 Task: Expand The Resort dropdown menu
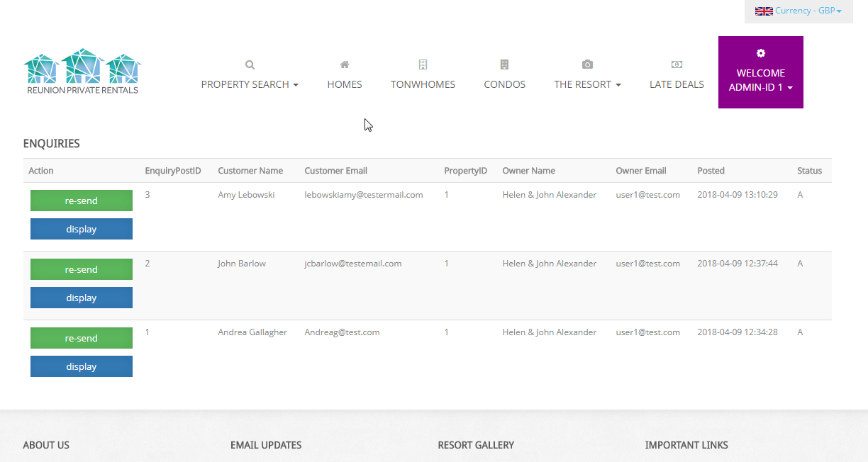pyautogui.click(x=587, y=84)
